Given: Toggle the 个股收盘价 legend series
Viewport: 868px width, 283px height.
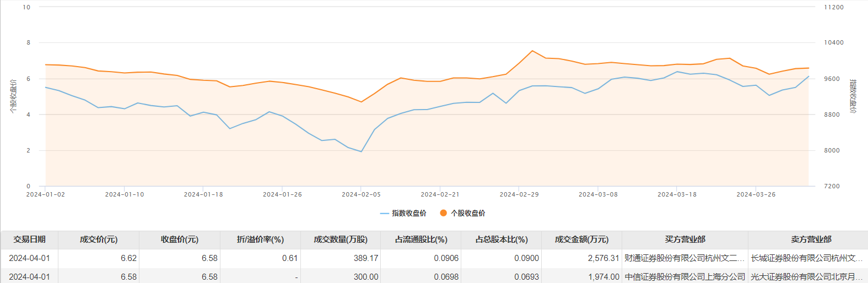Looking at the screenshot, I should tap(468, 213).
